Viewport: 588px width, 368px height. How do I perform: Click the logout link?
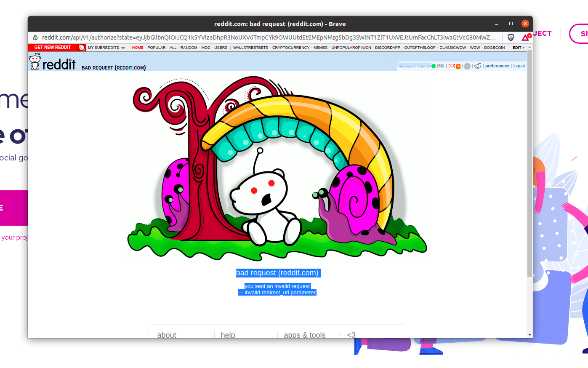coord(519,66)
